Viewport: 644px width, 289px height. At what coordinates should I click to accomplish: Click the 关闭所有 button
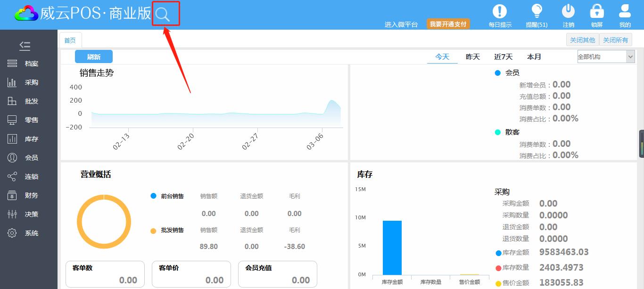616,40
